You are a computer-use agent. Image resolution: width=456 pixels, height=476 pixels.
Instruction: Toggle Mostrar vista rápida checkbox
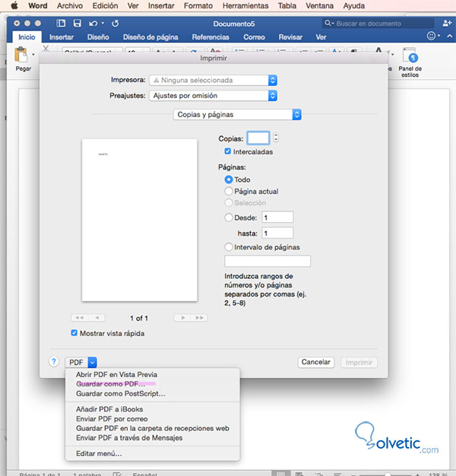click(x=74, y=333)
